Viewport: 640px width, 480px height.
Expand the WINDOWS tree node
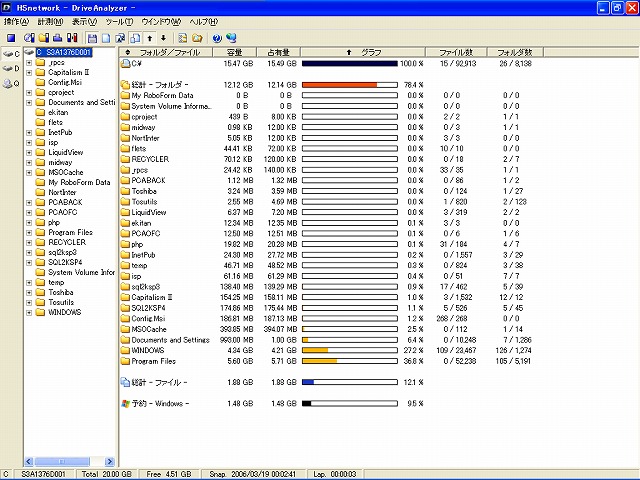point(29,313)
